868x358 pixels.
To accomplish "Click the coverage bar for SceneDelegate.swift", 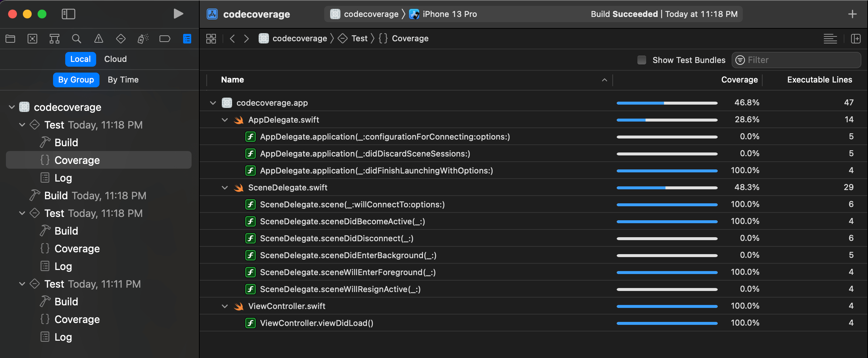I will pos(667,188).
